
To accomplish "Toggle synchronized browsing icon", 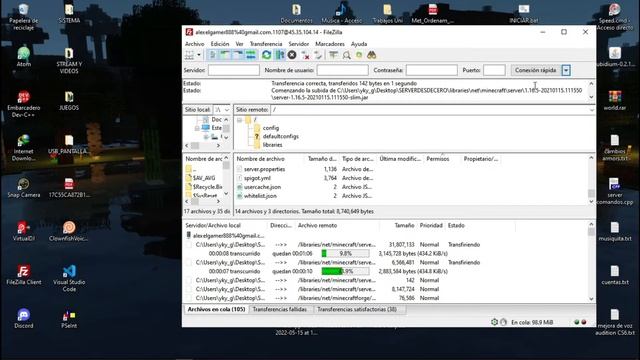I will tap(359, 55).
